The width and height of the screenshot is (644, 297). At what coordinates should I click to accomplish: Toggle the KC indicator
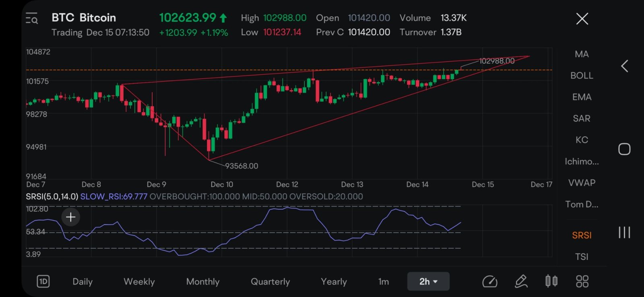[x=582, y=140]
